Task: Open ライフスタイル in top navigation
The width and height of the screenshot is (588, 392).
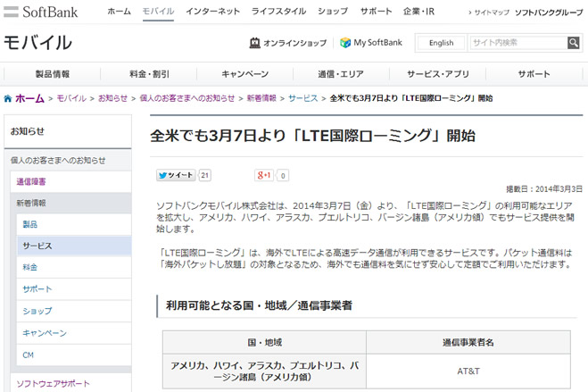Action: click(x=278, y=12)
